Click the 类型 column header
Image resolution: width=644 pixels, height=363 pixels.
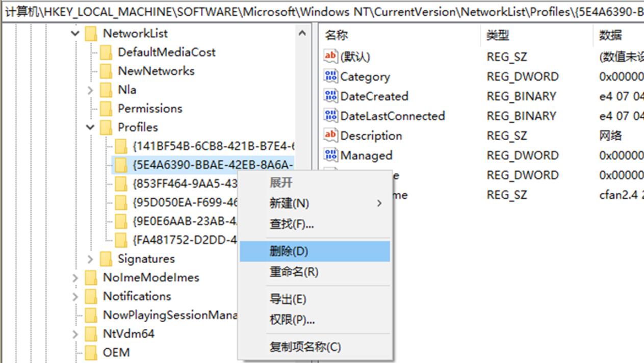(498, 35)
